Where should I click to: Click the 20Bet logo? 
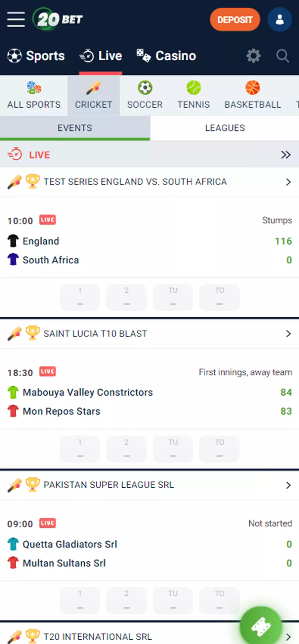(58, 19)
